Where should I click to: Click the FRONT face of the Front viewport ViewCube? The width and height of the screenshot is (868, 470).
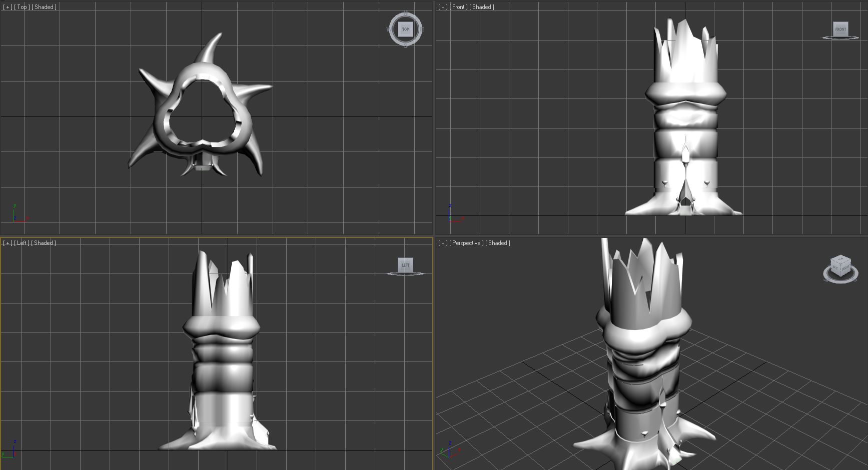pyautogui.click(x=840, y=29)
